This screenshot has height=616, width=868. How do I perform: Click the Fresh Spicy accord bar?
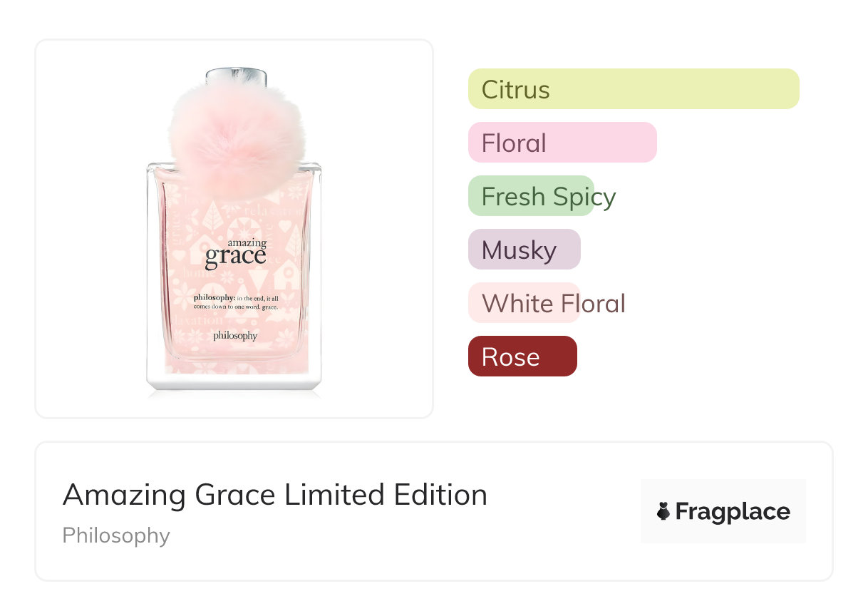[531, 196]
